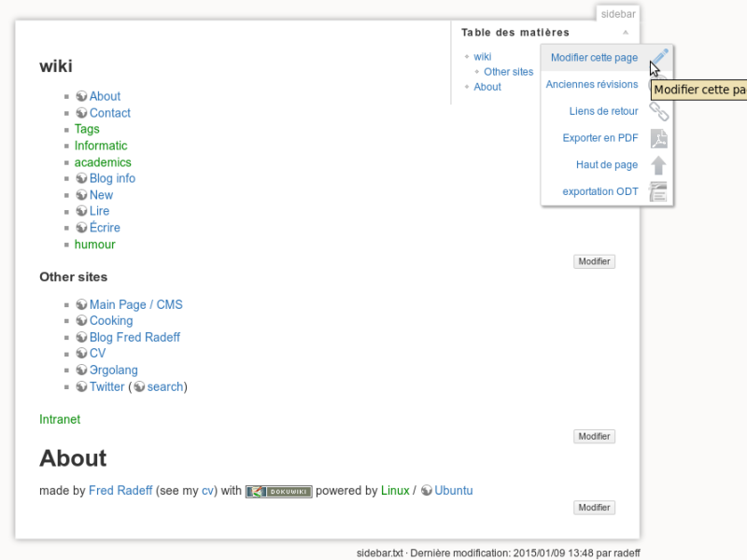The image size is (747, 560).
Task: Follow the New link
Action: coord(101,195)
